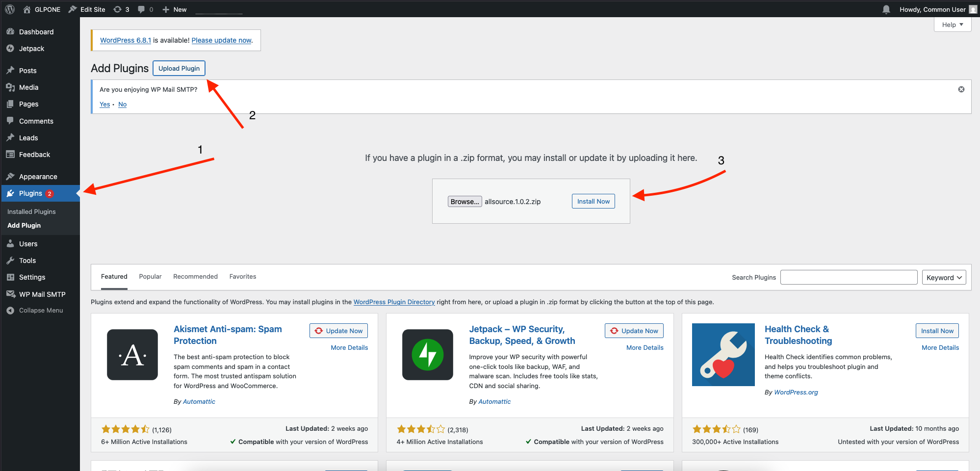
Task: Click Update Now for Jetpack
Action: pos(634,331)
